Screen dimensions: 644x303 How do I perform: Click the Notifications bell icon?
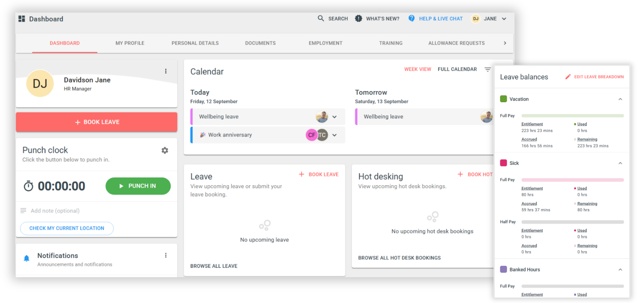(27, 258)
